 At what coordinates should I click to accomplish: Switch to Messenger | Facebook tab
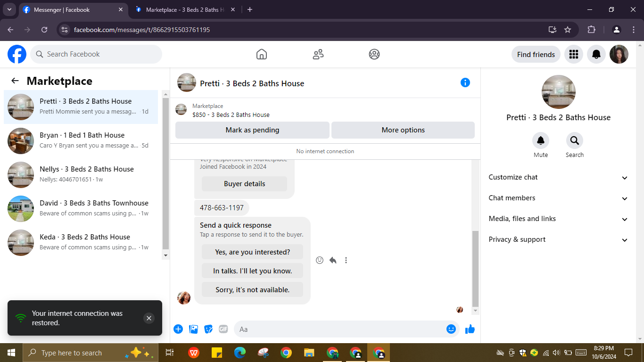[x=73, y=9]
